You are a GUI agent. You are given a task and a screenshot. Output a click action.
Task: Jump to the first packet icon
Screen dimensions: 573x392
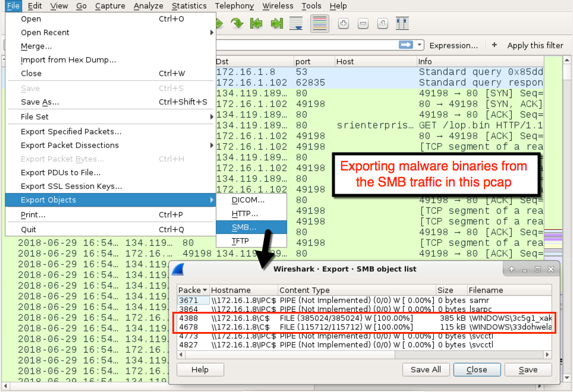pos(256,24)
